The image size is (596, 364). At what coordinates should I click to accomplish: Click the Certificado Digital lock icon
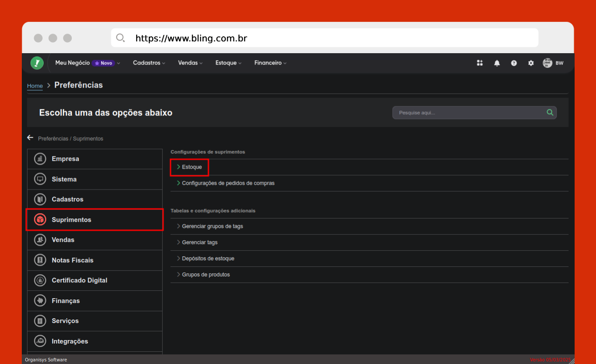(x=40, y=280)
